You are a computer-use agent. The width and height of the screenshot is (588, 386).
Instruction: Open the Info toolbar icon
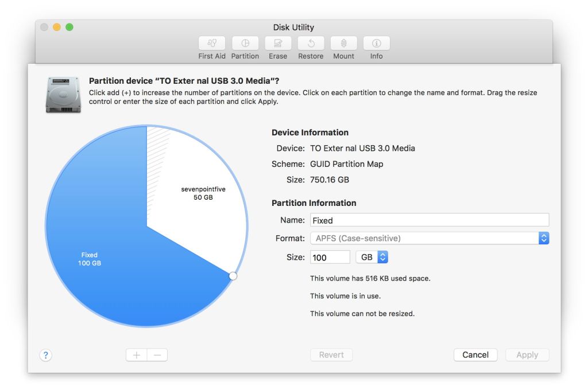[x=376, y=44]
